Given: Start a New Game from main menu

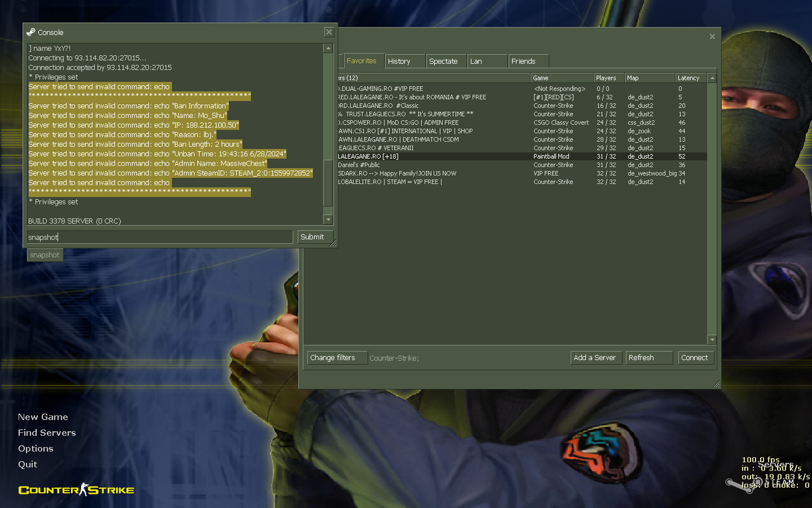Looking at the screenshot, I should 43,417.
